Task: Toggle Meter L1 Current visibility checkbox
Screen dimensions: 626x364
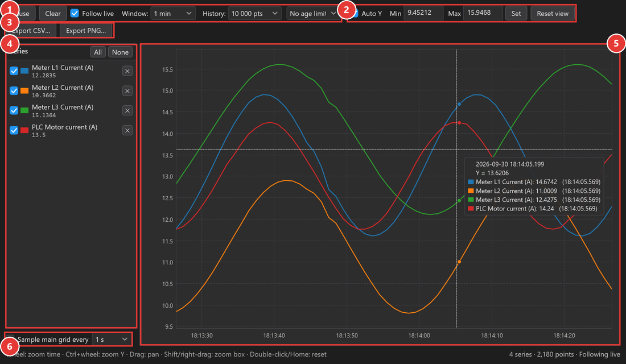Action: pos(14,71)
